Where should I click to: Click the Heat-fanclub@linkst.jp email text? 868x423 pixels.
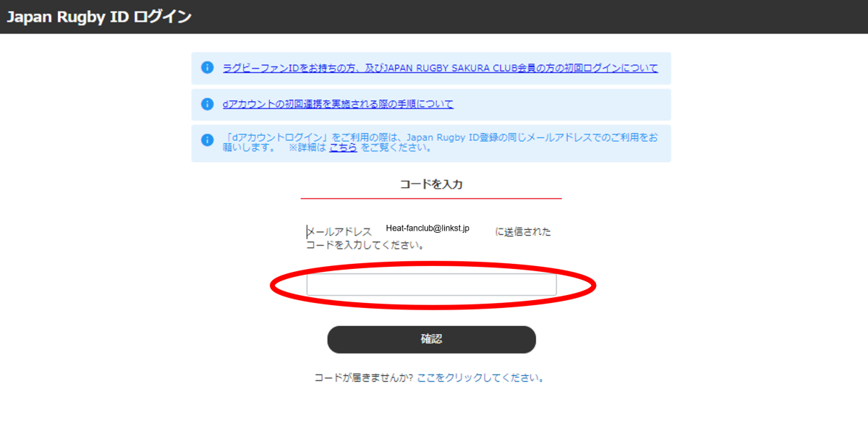(x=427, y=228)
